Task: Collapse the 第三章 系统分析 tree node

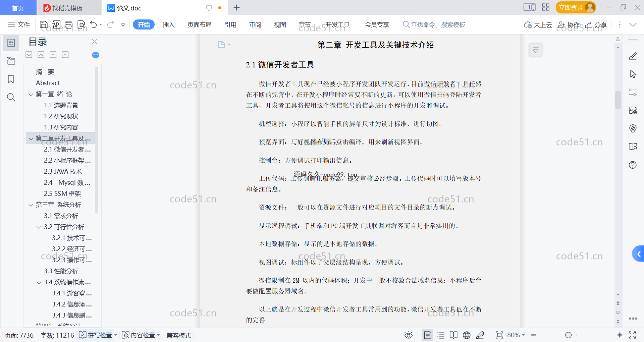Action: click(31, 205)
